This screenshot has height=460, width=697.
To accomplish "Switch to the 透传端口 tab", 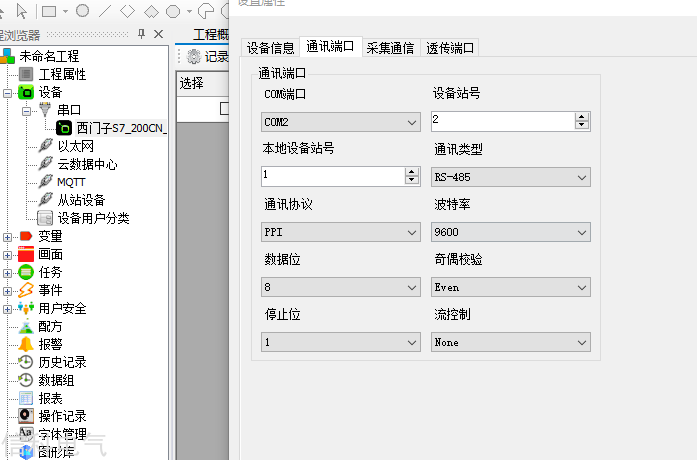I will point(450,48).
